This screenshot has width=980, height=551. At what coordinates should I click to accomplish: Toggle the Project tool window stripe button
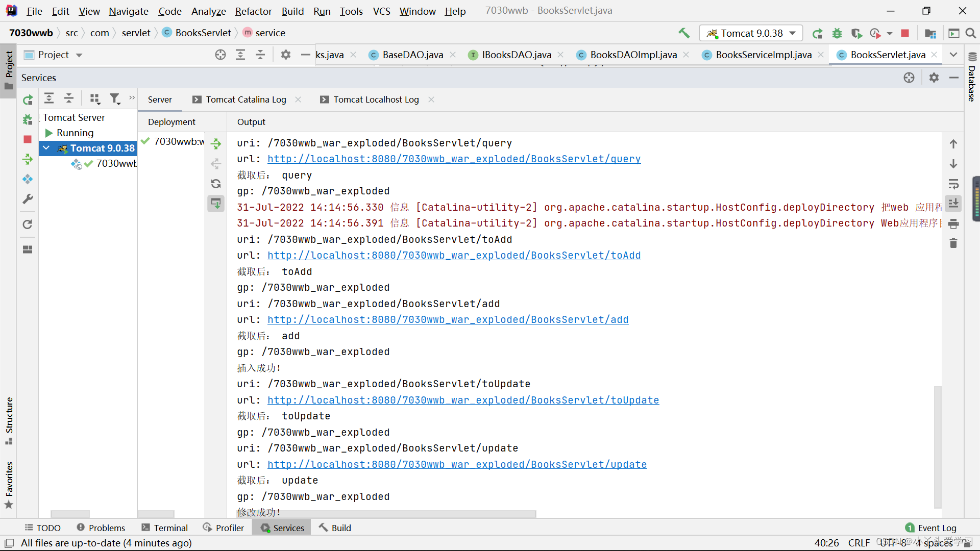coord(9,70)
